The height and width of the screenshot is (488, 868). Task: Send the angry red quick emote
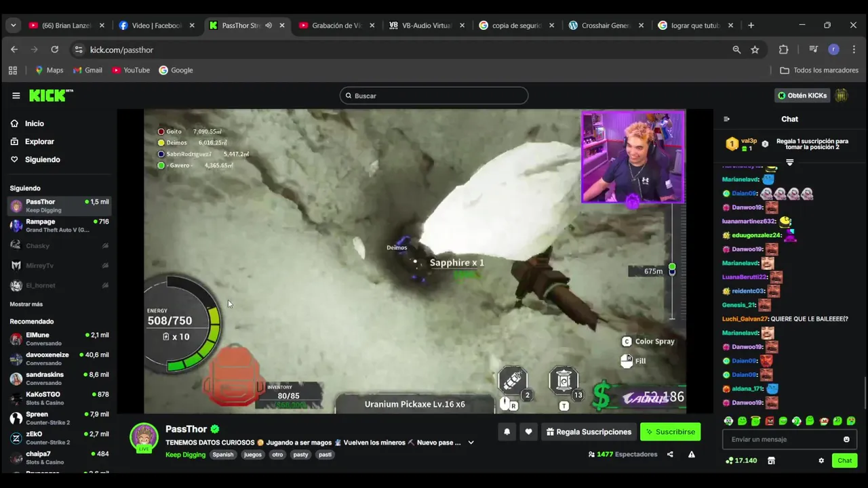pyautogui.click(x=769, y=421)
